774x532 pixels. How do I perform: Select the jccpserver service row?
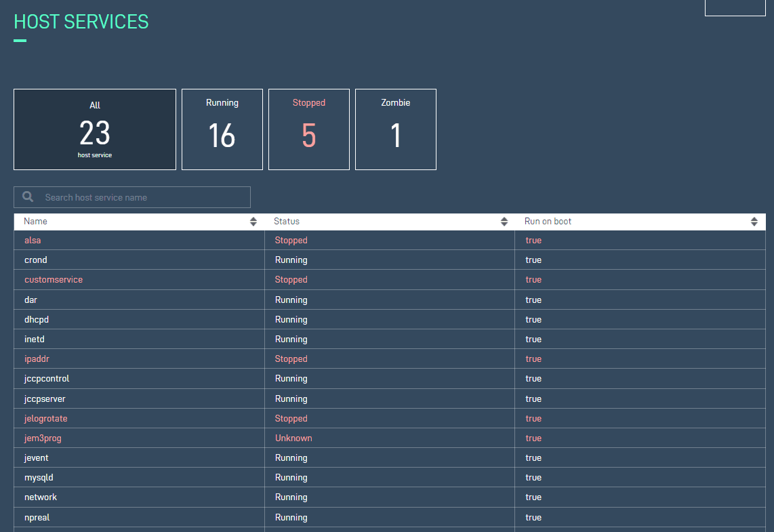tap(45, 399)
